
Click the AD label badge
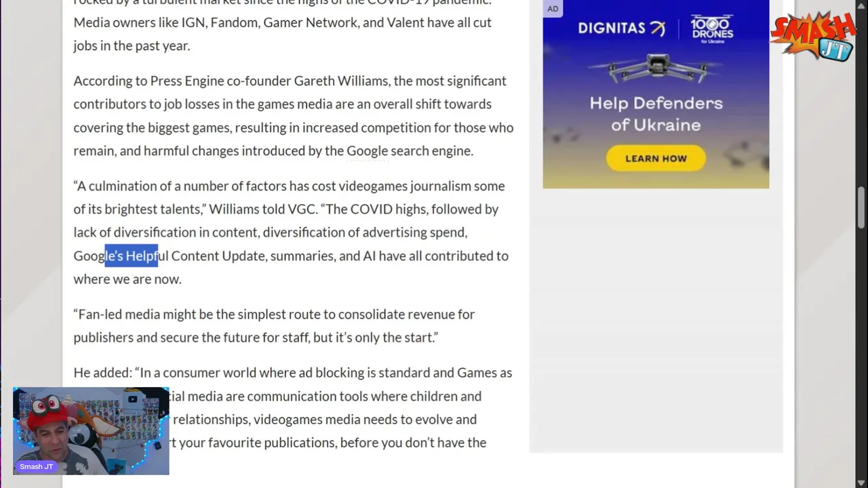(x=553, y=9)
